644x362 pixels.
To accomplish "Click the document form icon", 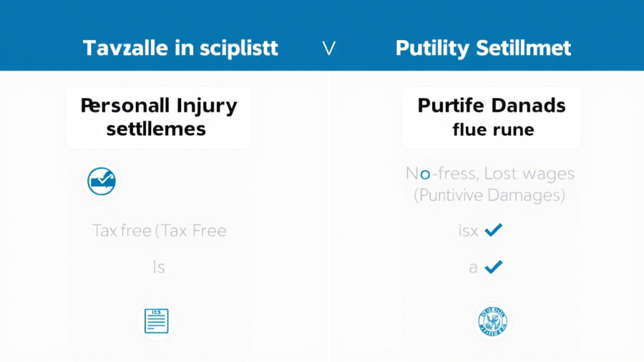I will (x=156, y=321).
